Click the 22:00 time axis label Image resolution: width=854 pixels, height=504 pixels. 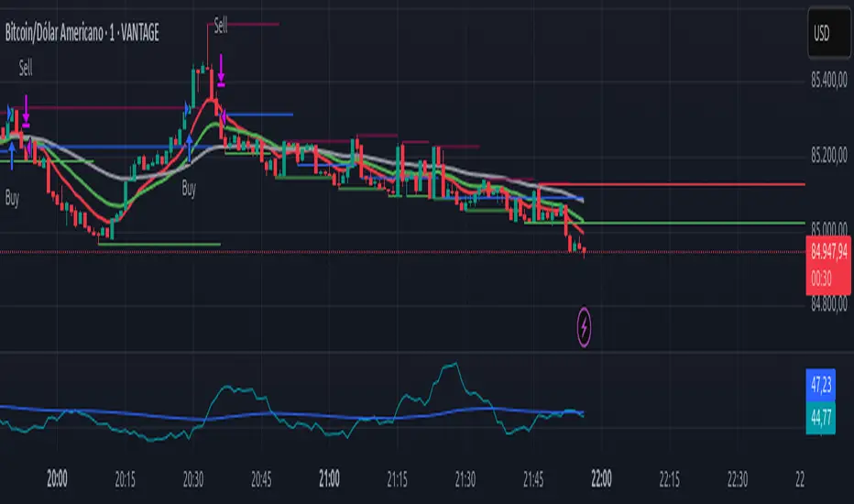601,479
